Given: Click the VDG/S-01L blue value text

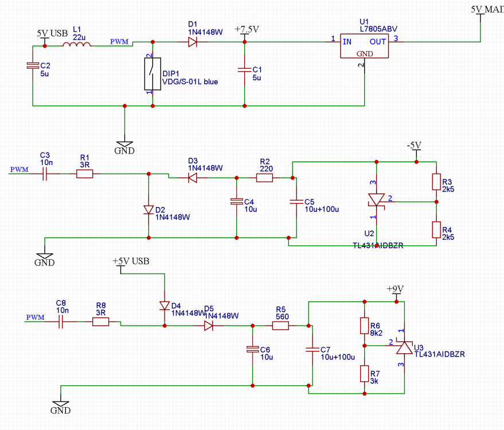Looking at the screenshot, I should pos(190,82).
